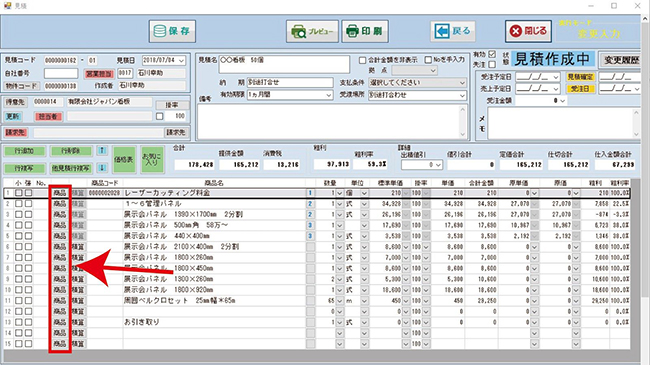Image resolution: width=650 pixels, height=365 pixels.
Task: Move row down with blue down-arrow
Action: coord(102,168)
